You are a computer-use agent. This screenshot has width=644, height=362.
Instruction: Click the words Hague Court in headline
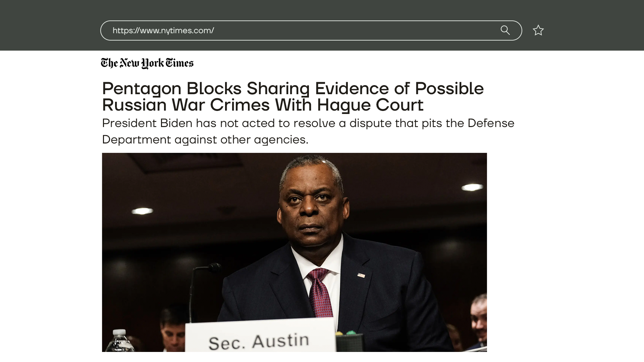click(x=370, y=105)
